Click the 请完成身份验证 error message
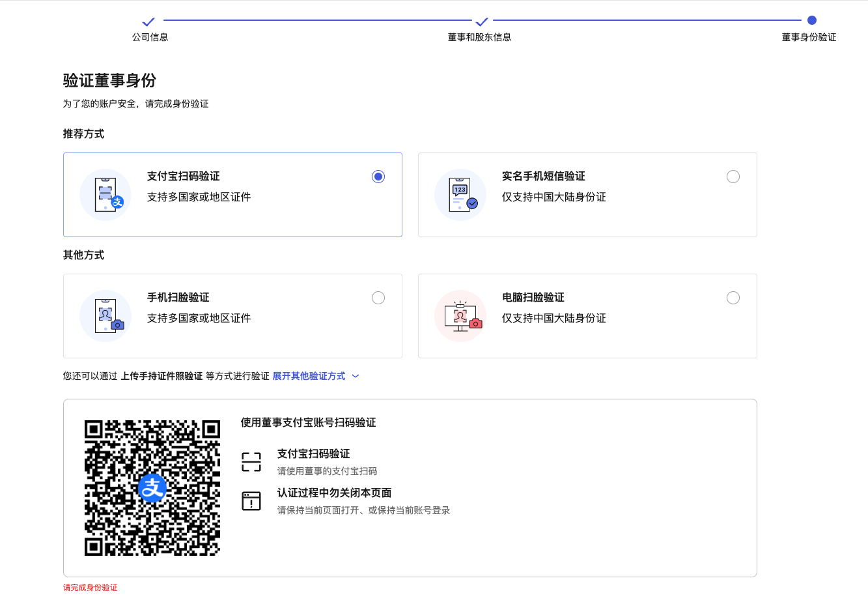 click(x=89, y=587)
